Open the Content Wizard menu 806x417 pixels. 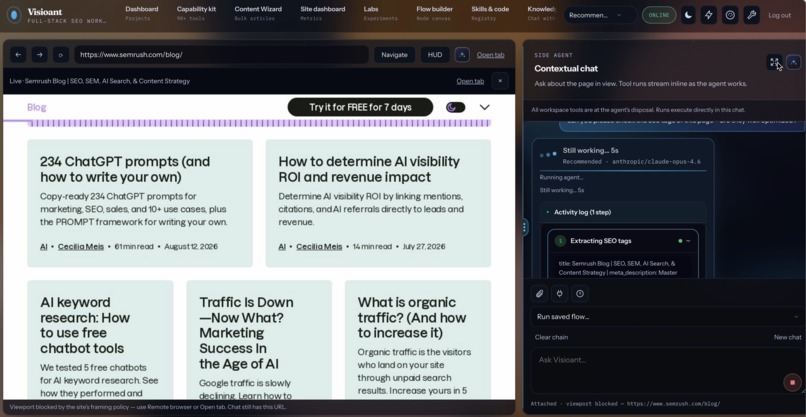pyautogui.click(x=258, y=13)
